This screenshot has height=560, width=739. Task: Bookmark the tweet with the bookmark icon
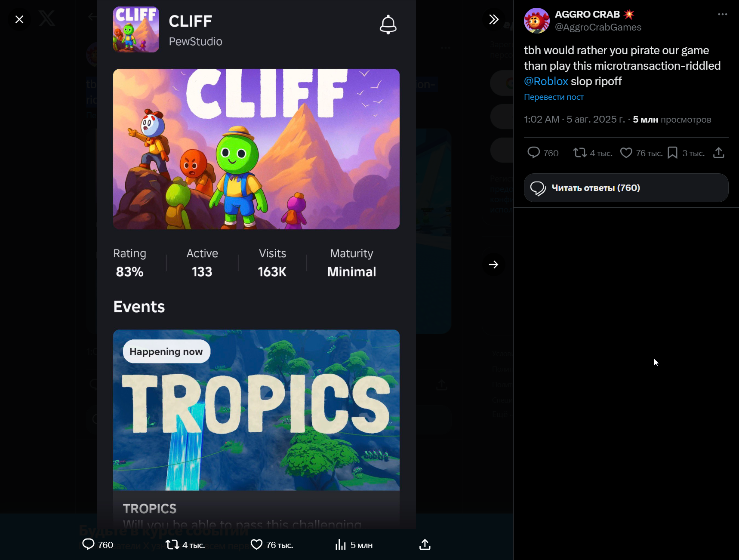673,153
